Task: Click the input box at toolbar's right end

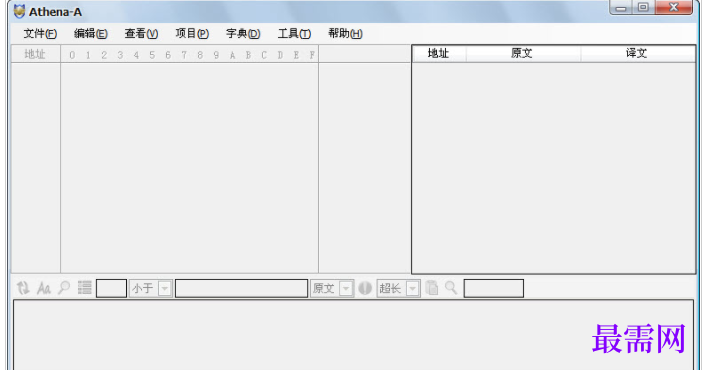Action: pyautogui.click(x=493, y=288)
